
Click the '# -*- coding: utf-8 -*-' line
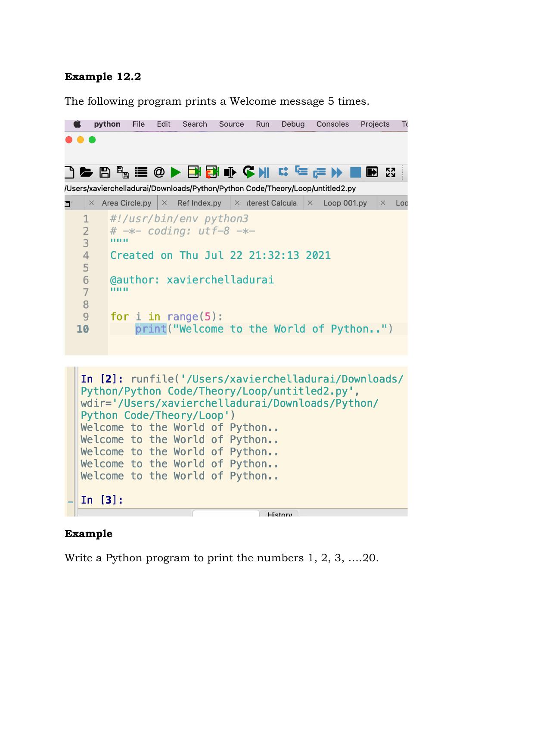click(x=183, y=231)
